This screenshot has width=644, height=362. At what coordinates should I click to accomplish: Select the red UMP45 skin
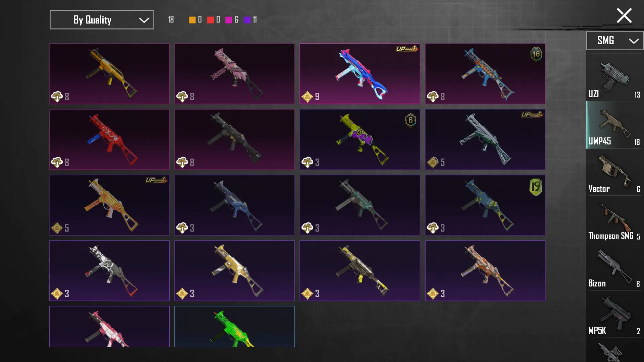pos(109,139)
